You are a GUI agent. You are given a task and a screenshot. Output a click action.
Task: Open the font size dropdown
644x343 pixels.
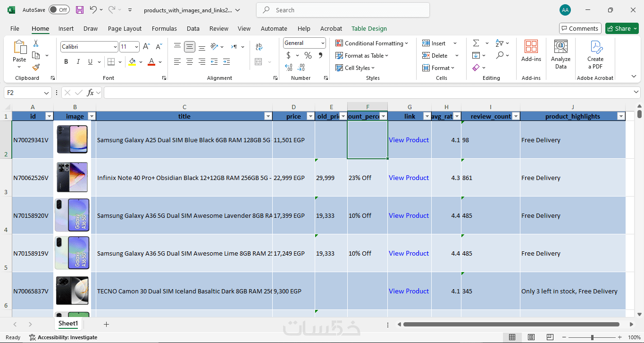136,47
